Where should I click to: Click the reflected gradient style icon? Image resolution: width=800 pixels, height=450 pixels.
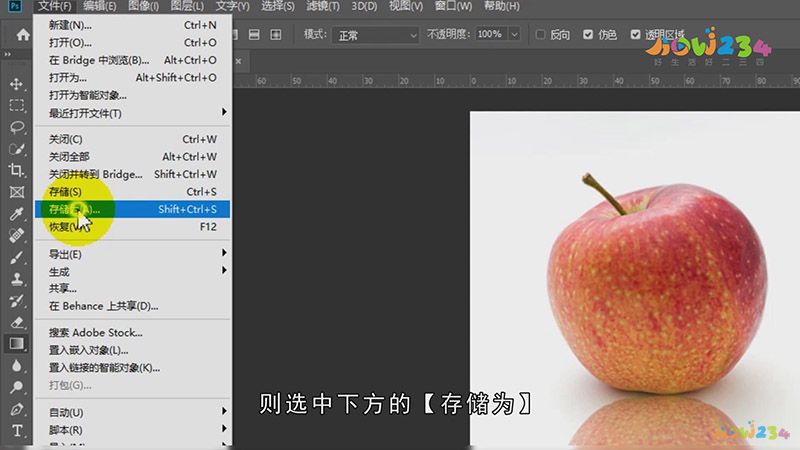(x=254, y=35)
